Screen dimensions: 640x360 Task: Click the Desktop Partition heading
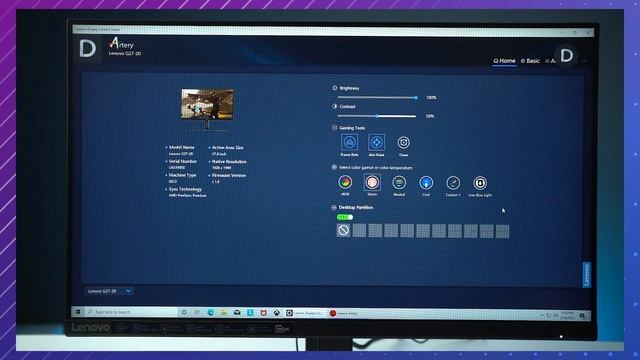(x=356, y=207)
